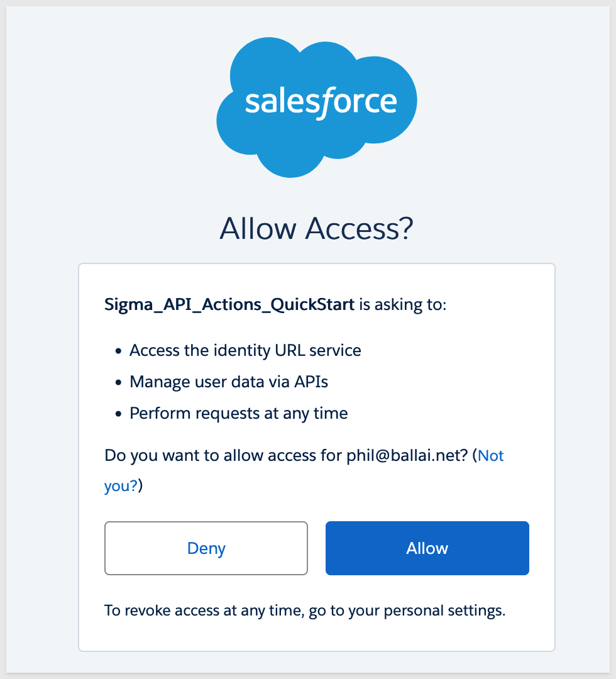Viewport: 616px width, 679px height.
Task: Click the word "APIs" in the permissions list
Action: click(x=311, y=382)
